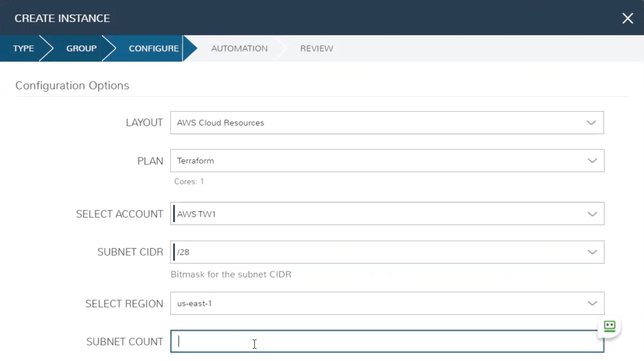
Task: Expand the SELECT REGION dropdown
Action: click(593, 304)
